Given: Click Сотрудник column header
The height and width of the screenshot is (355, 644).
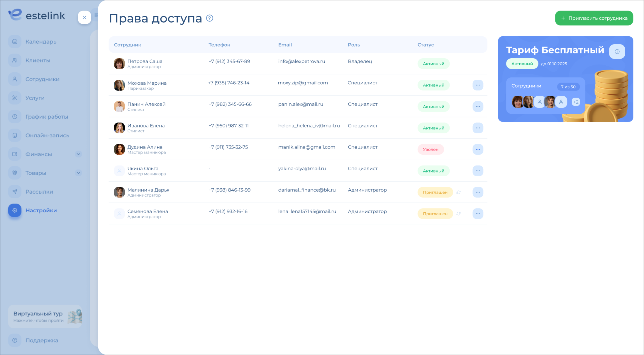Looking at the screenshot, I should [128, 45].
